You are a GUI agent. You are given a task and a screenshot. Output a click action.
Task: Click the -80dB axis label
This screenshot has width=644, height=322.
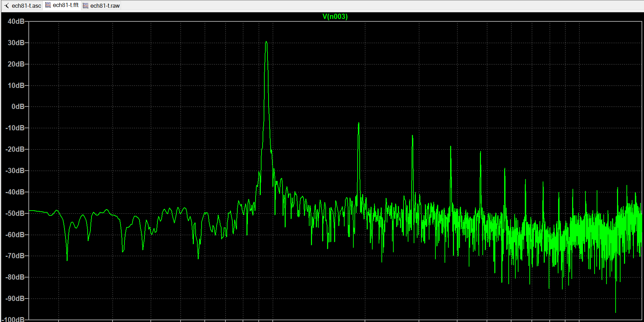click(15, 277)
